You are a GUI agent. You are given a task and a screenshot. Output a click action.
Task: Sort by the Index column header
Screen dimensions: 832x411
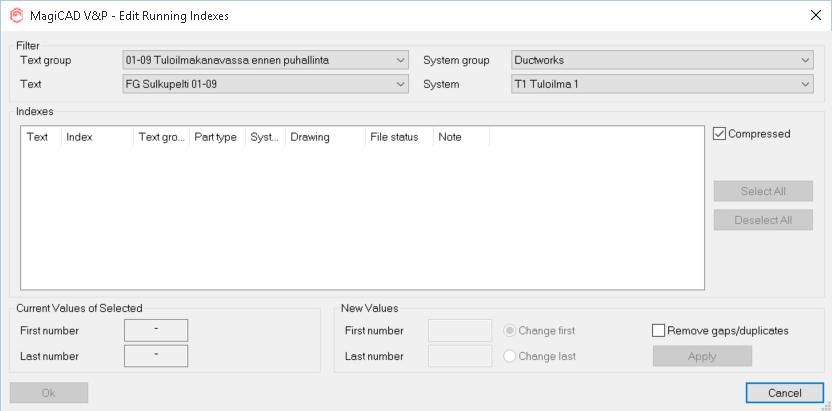point(98,137)
